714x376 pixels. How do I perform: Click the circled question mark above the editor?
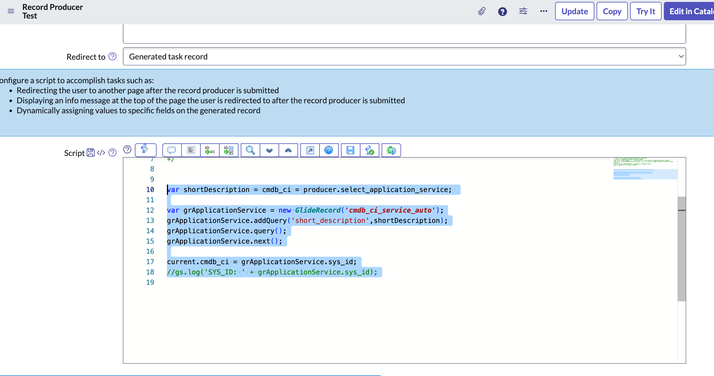128,149
